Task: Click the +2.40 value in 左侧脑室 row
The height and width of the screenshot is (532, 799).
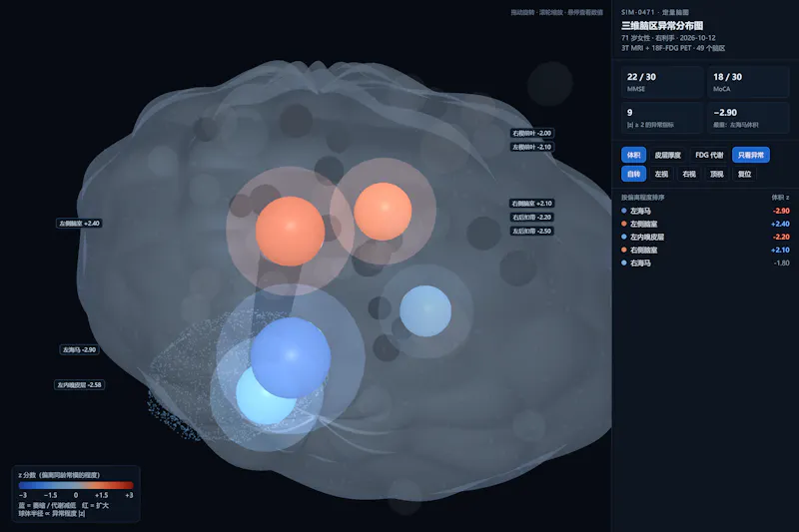Action: 780,224
